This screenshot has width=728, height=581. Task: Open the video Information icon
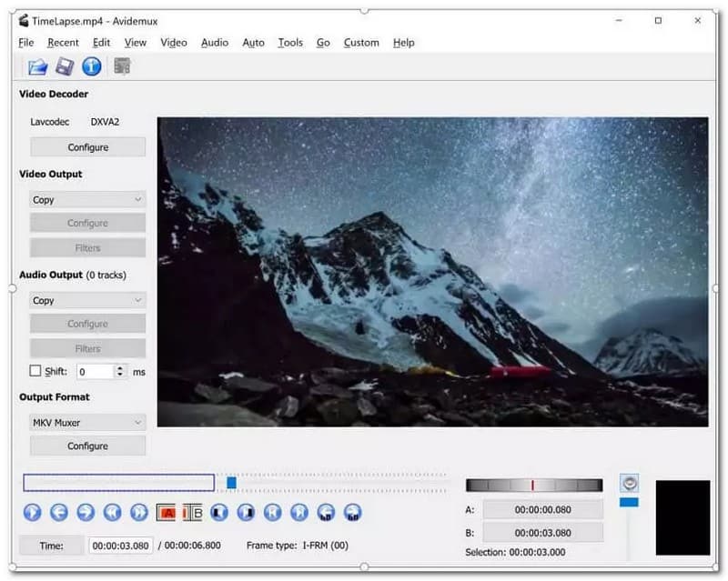(x=91, y=66)
